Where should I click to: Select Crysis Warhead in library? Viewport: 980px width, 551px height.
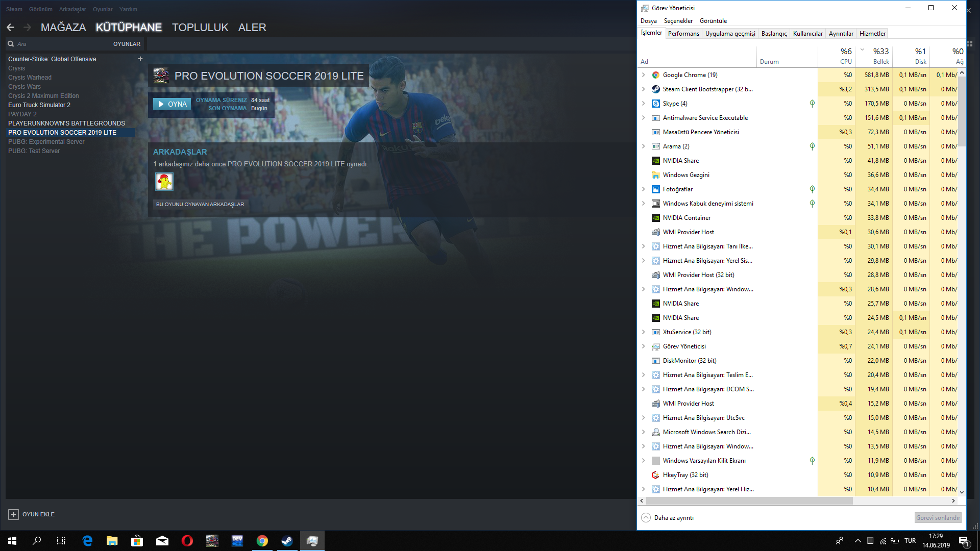click(30, 78)
